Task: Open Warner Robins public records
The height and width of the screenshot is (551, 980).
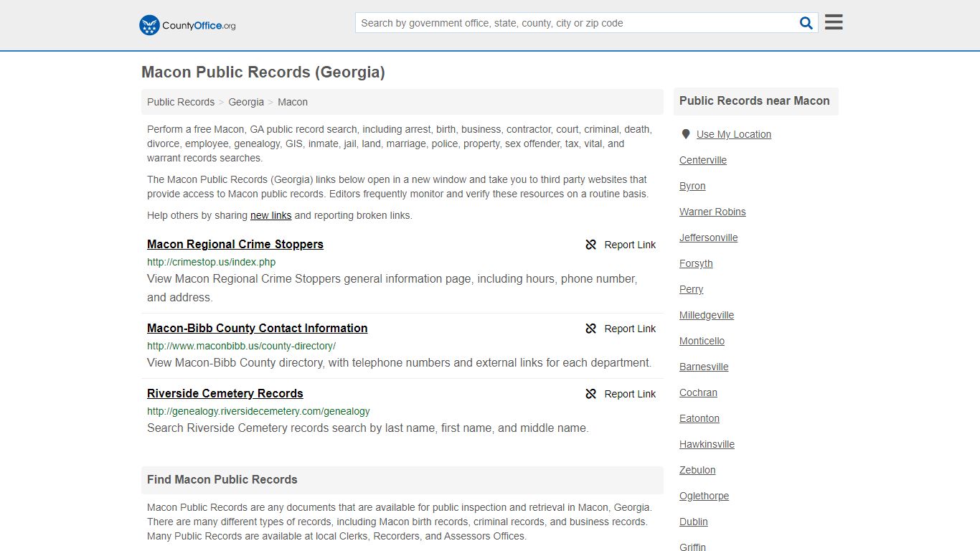Action: pos(712,212)
